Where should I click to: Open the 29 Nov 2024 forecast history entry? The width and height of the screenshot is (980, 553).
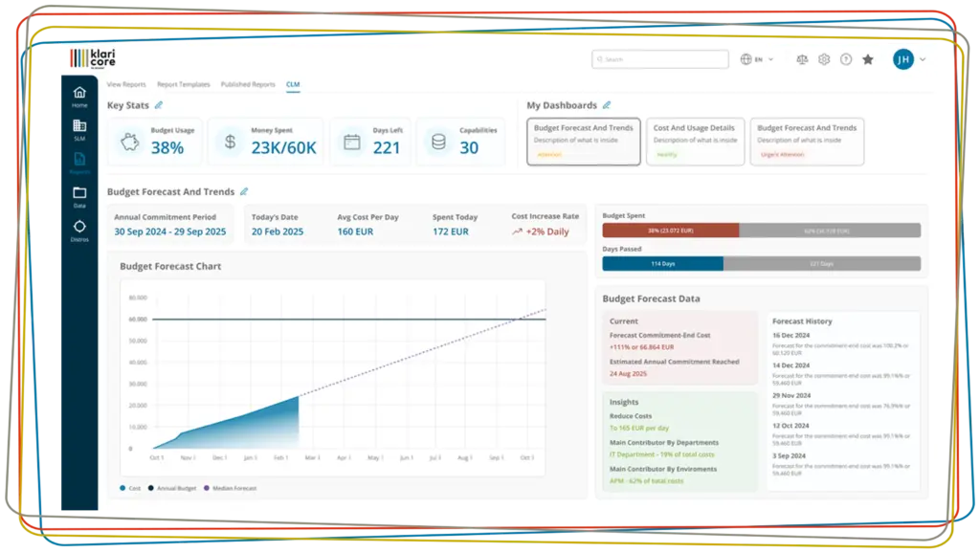841,403
